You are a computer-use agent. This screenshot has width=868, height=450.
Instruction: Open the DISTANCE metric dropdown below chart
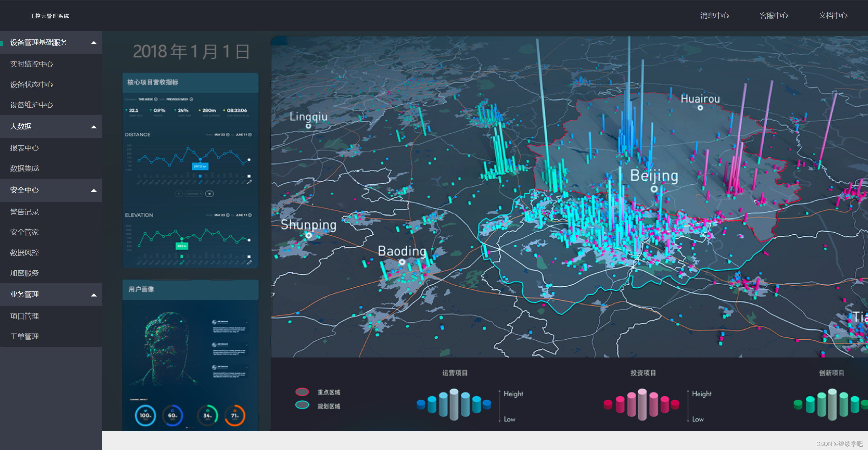click(194, 194)
